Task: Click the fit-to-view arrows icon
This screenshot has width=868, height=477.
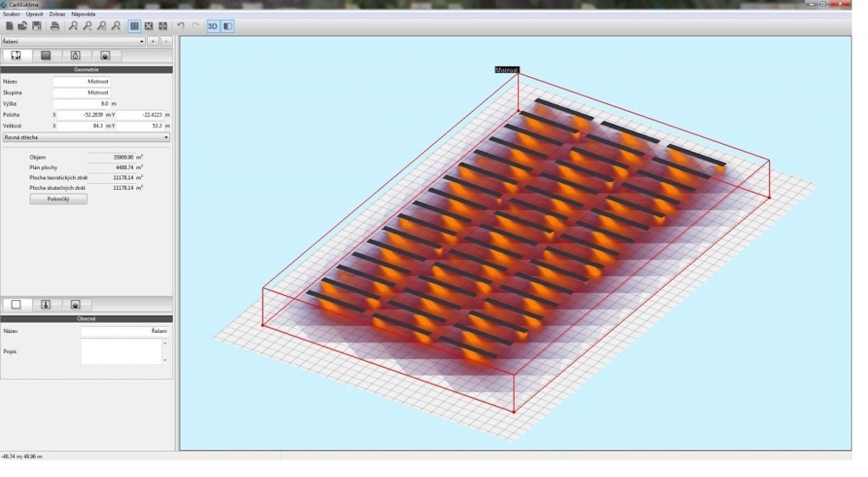Action: [x=162, y=27]
